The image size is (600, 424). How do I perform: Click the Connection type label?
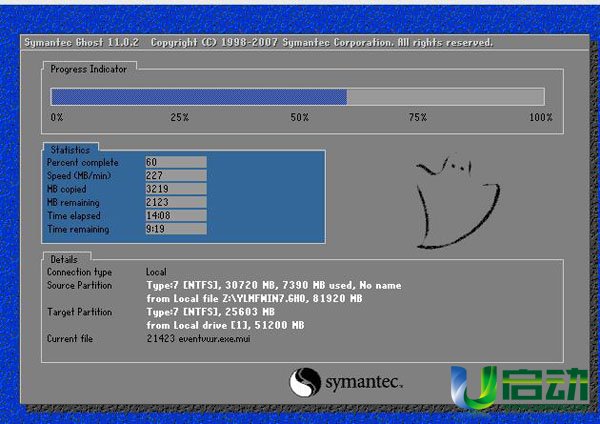coord(80,272)
